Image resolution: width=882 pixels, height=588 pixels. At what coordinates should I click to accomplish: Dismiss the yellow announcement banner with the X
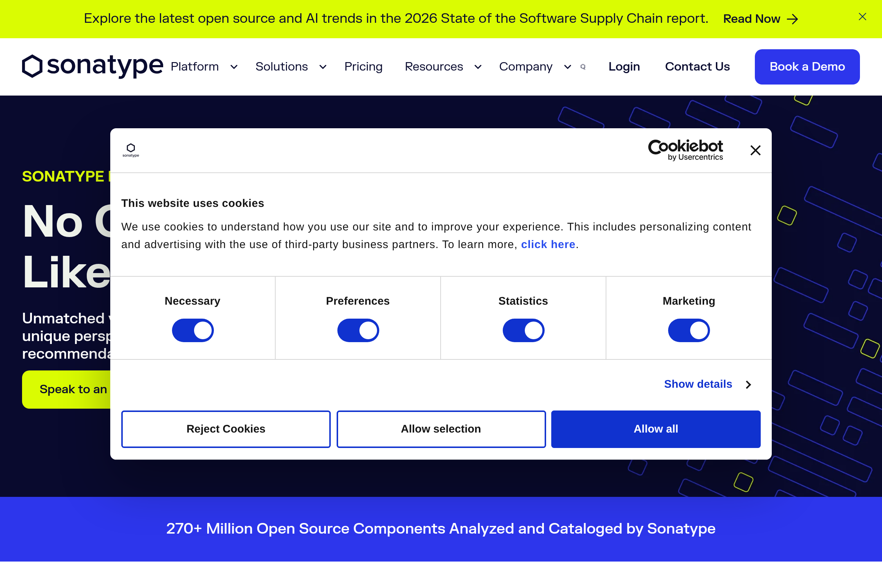tap(862, 17)
